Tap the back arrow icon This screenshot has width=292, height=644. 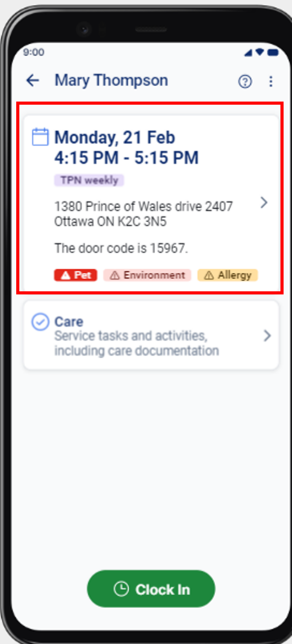click(32, 81)
